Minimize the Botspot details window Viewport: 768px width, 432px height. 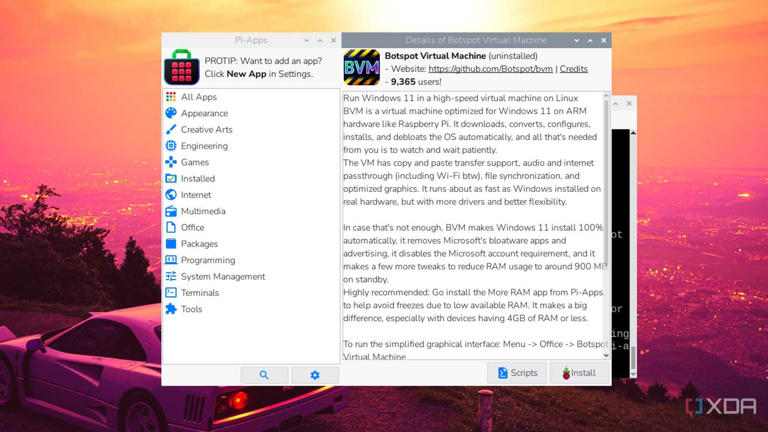click(576, 40)
